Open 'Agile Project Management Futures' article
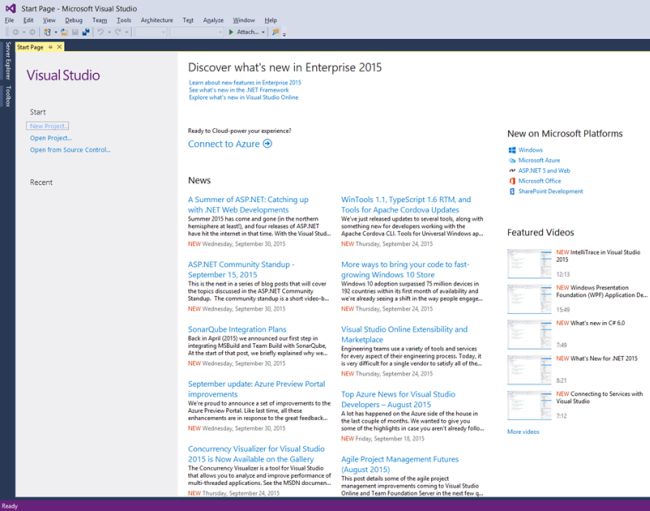 coord(400,464)
